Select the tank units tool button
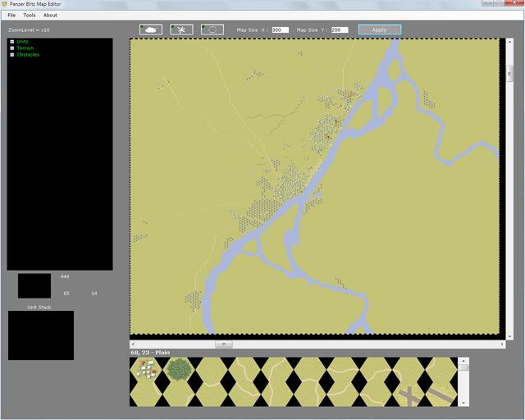Viewport: 525px width, 420px height. pos(152,30)
